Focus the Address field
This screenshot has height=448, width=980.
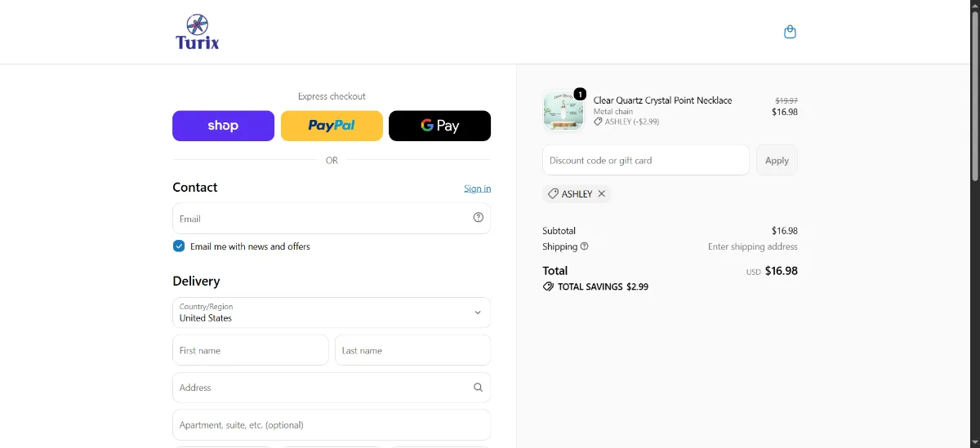[332, 388]
